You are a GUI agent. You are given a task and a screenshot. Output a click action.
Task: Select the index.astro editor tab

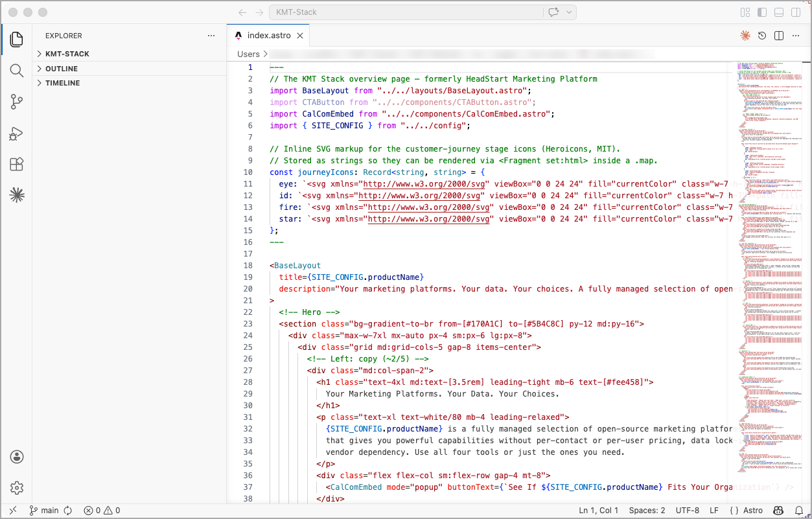point(266,36)
